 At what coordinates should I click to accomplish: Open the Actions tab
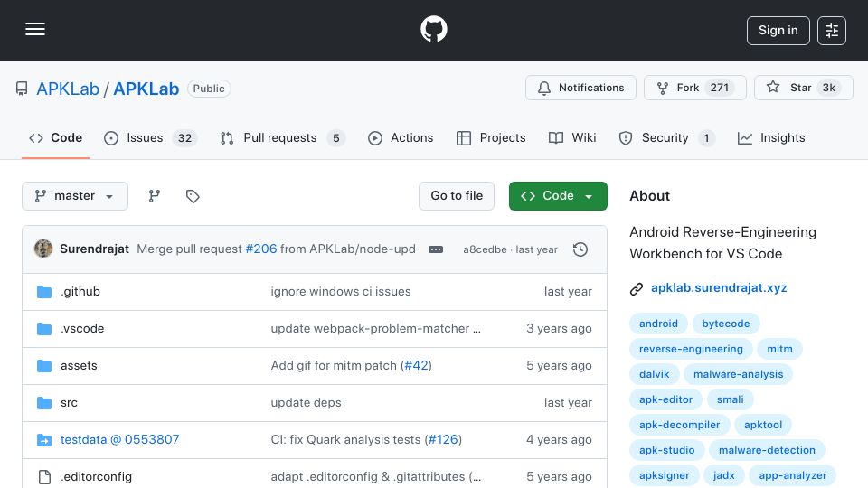point(401,137)
